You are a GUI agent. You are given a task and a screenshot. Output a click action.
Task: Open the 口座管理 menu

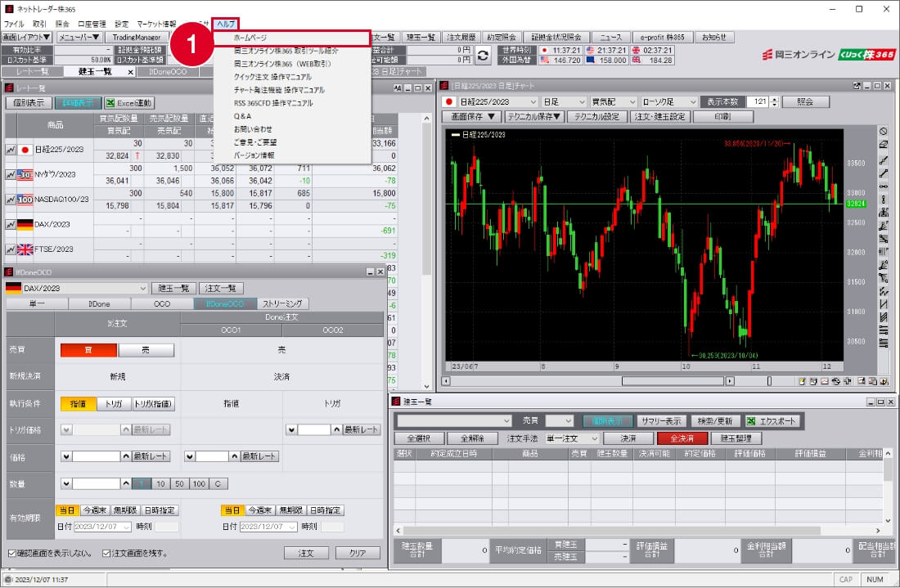[x=92, y=24]
